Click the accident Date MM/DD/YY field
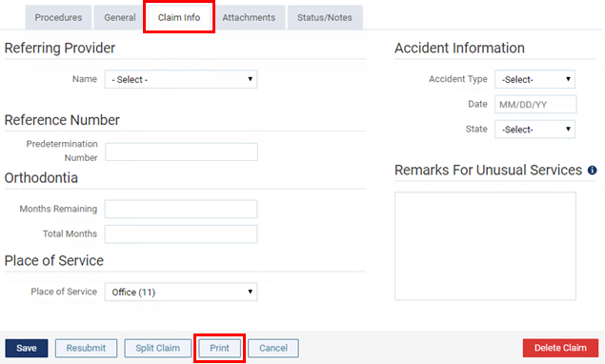This screenshot has width=605, height=364. [x=536, y=104]
